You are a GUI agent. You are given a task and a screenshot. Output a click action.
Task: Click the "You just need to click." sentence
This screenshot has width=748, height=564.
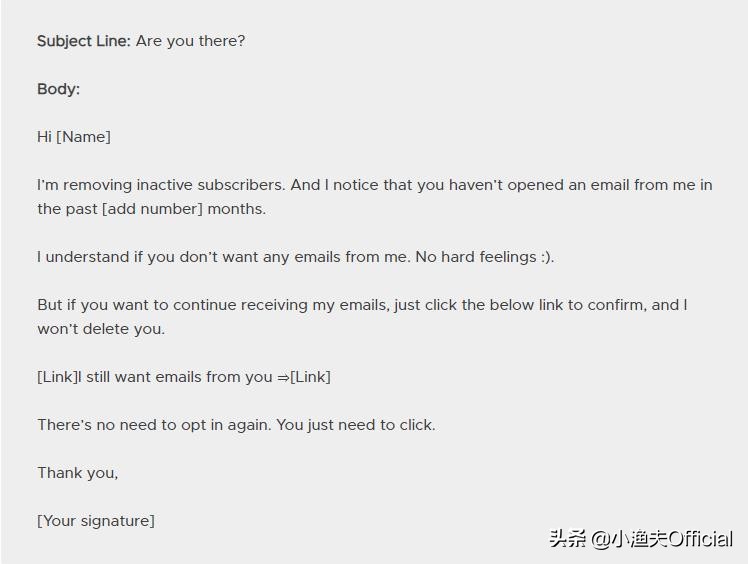(x=356, y=425)
